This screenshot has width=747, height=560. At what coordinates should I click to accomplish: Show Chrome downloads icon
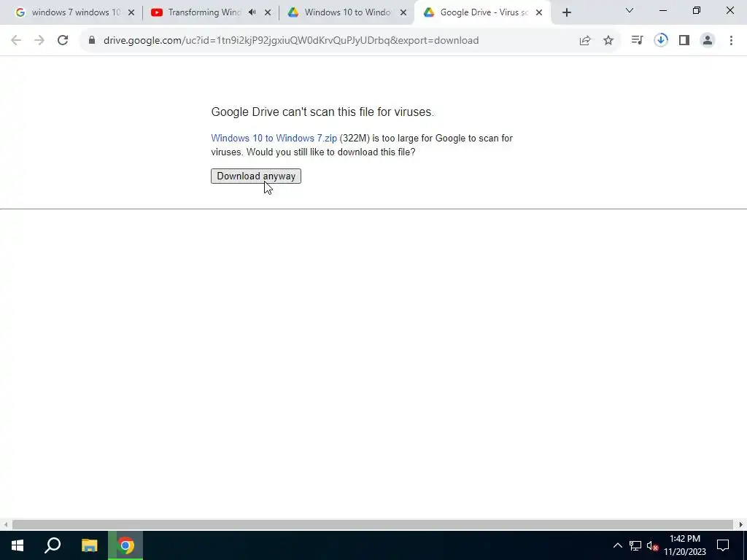coord(661,41)
